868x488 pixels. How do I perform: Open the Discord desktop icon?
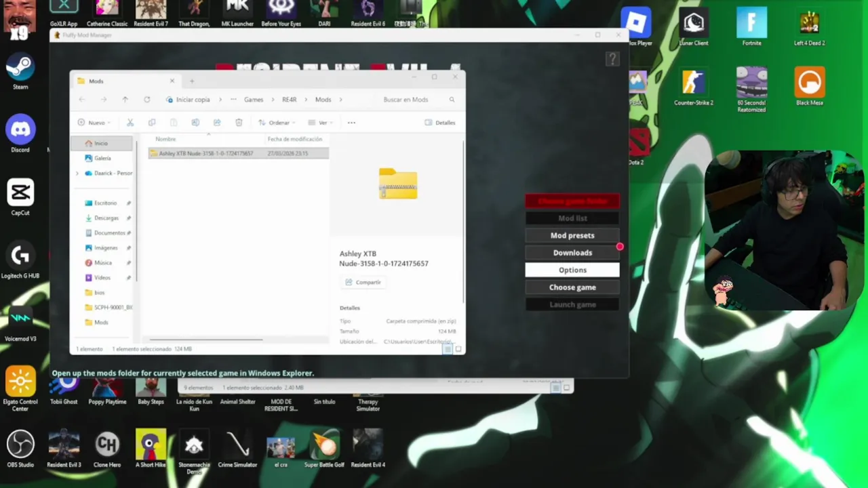coord(20,134)
